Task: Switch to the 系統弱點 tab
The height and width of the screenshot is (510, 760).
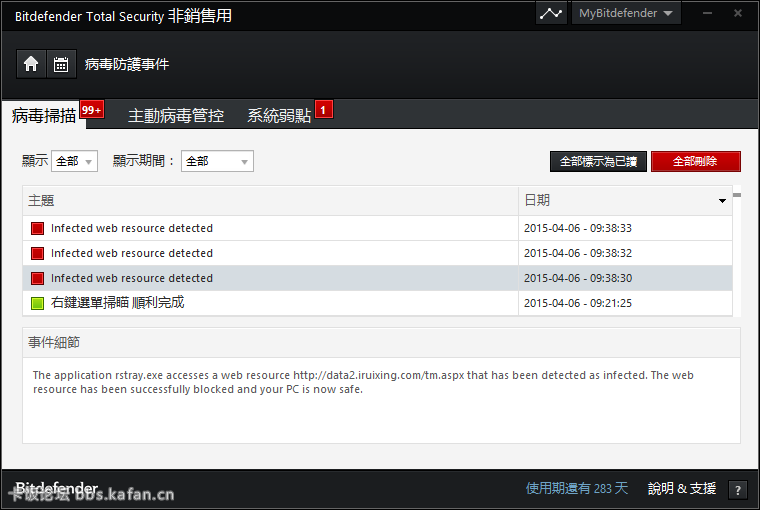Action: pyautogui.click(x=279, y=116)
